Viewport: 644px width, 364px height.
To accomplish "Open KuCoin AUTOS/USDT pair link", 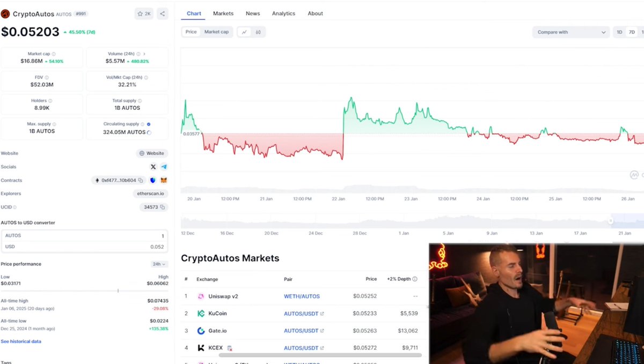I will 304,314.
